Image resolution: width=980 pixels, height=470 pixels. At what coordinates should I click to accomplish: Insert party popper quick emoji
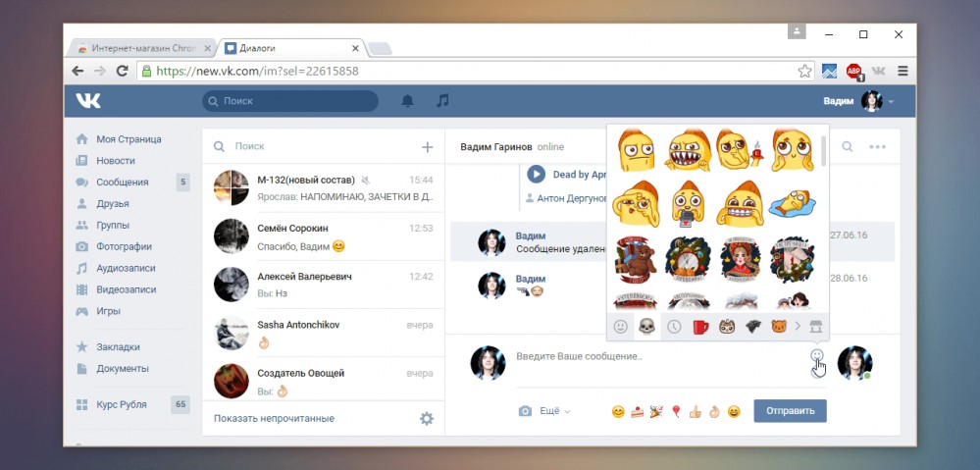tap(656, 411)
